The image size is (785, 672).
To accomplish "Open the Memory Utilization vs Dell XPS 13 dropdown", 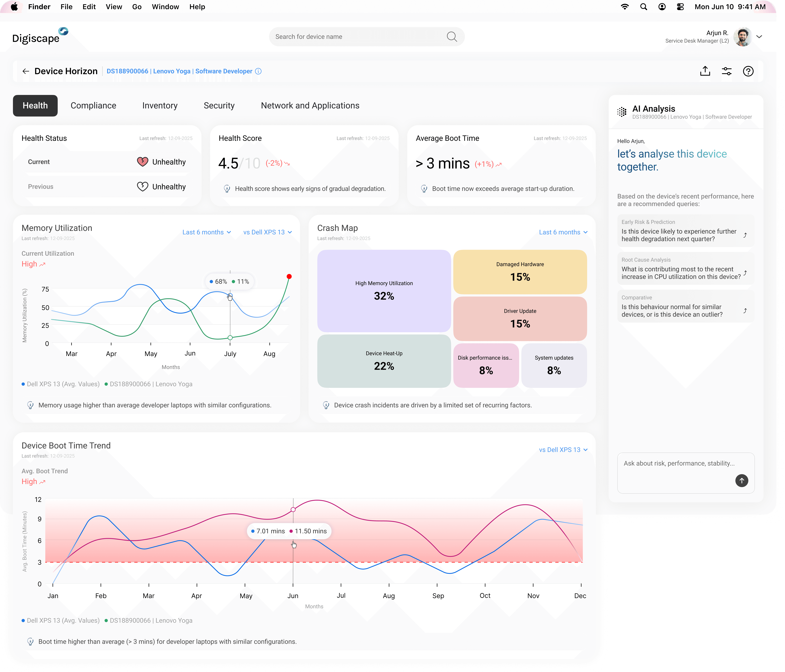I will [267, 232].
